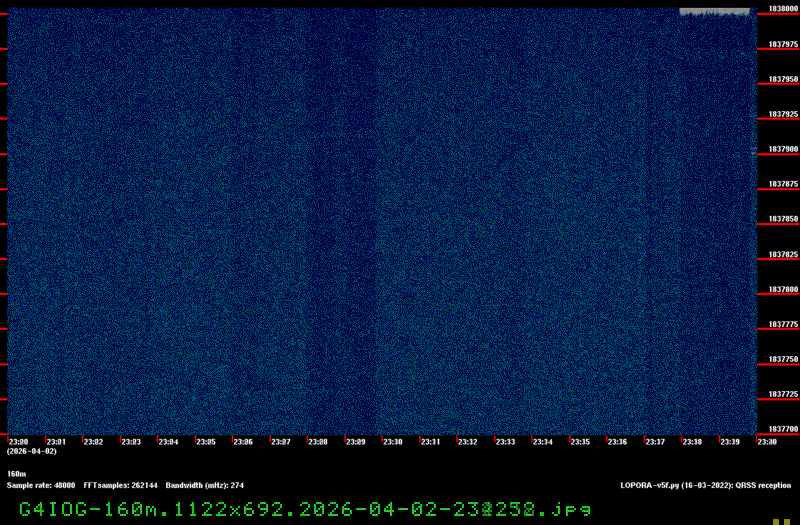This screenshot has width=800, height=525.
Task: Click the 1838000 frequency label
Action: click(x=783, y=9)
